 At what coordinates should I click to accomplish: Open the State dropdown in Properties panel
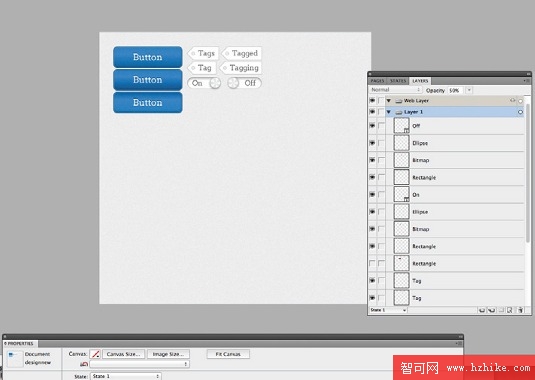coord(126,376)
